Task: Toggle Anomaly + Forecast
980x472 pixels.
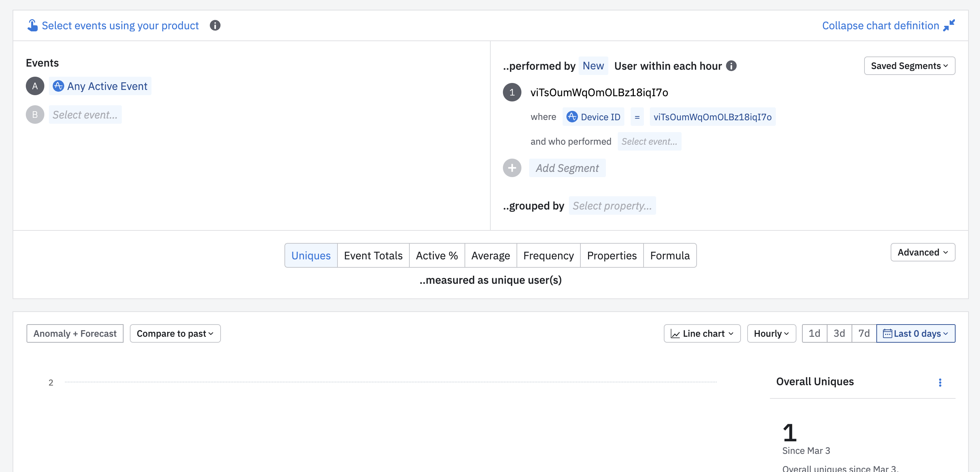Action: pyautogui.click(x=75, y=333)
